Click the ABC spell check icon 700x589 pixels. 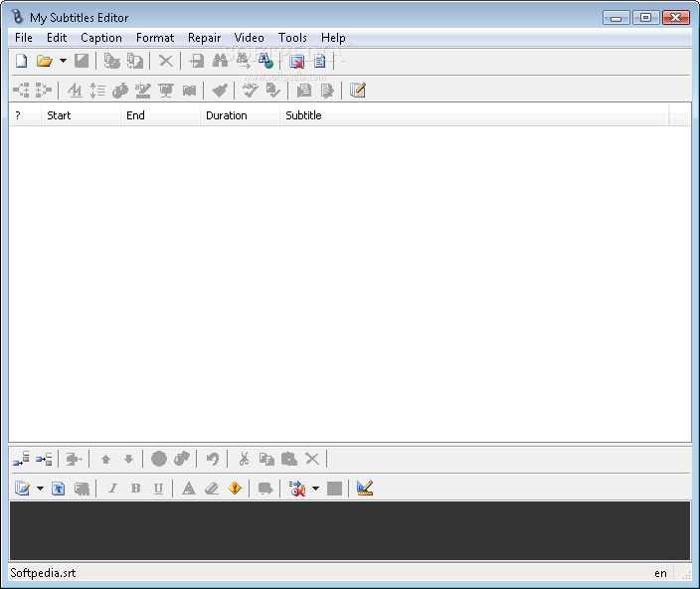click(x=250, y=91)
